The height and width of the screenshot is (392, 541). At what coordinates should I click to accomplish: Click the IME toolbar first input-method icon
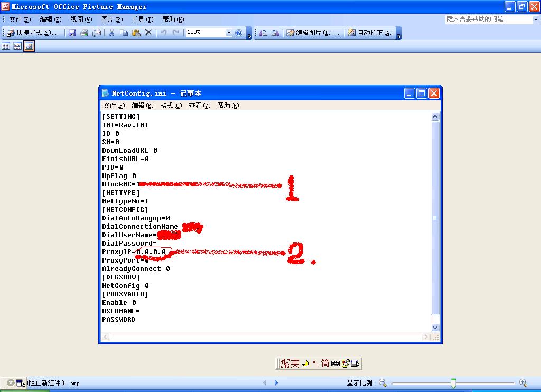coord(285,363)
